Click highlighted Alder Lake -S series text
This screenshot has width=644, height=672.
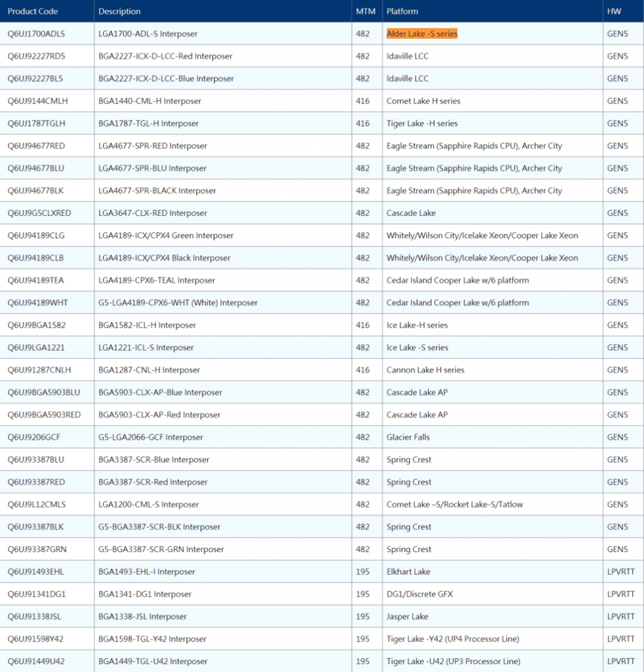pos(422,34)
